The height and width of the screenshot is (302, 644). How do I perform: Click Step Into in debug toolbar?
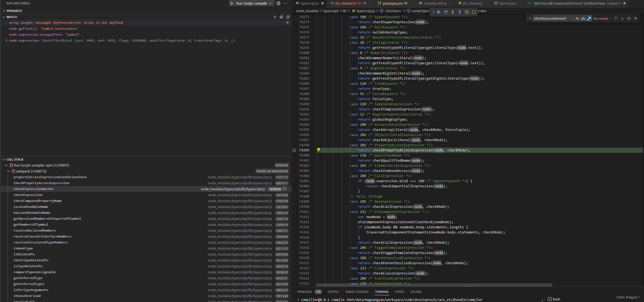coord(453,12)
